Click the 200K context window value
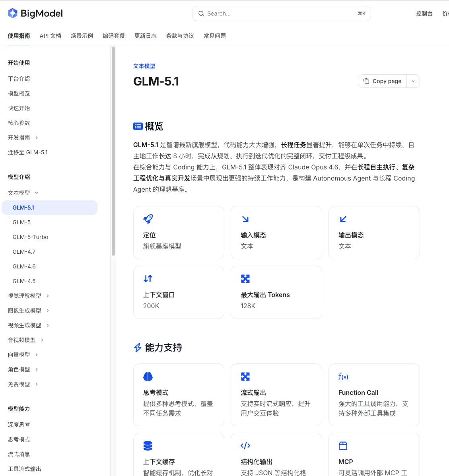 151,306
